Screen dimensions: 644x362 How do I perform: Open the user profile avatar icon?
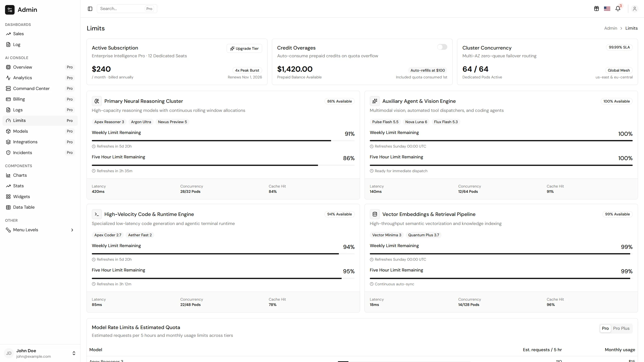[634, 9]
